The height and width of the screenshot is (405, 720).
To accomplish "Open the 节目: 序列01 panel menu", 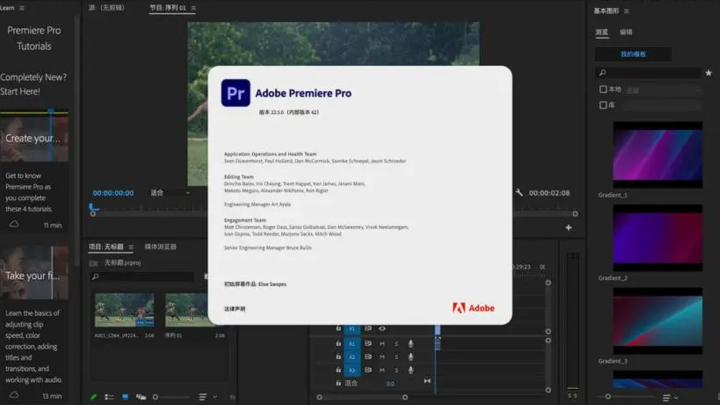I will (194, 8).
